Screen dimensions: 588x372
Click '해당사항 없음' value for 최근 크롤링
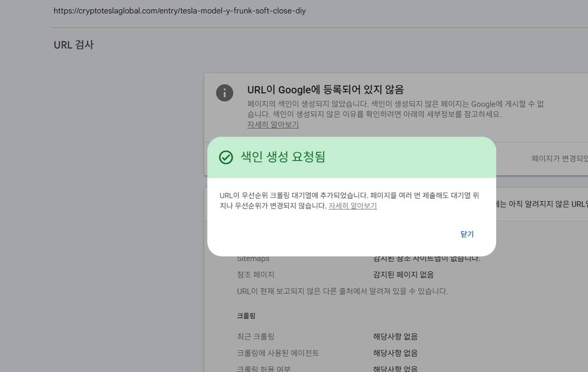click(x=395, y=336)
